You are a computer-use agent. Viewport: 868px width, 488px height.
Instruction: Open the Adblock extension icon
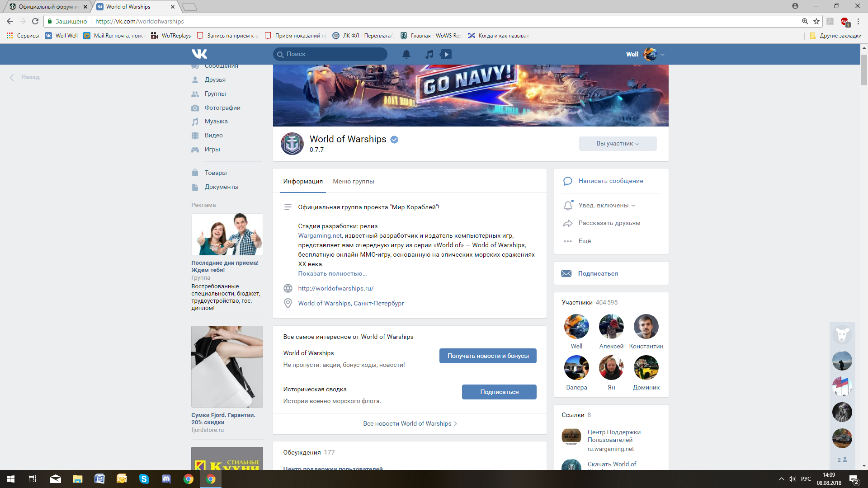[844, 21]
